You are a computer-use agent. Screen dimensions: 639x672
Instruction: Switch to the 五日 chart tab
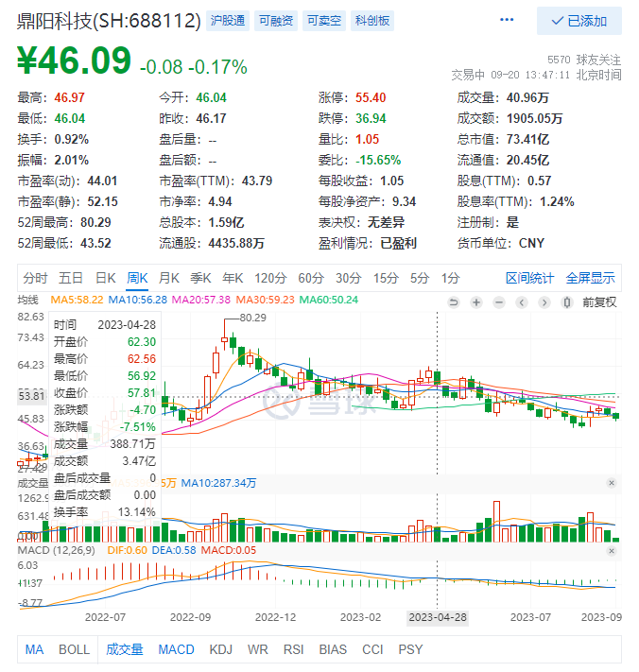click(x=71, y=278)
